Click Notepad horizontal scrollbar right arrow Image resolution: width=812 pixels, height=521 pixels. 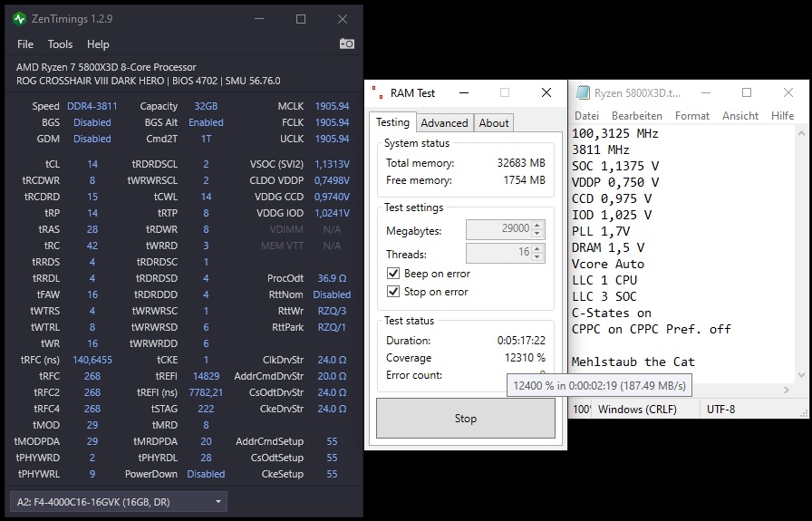787,390
